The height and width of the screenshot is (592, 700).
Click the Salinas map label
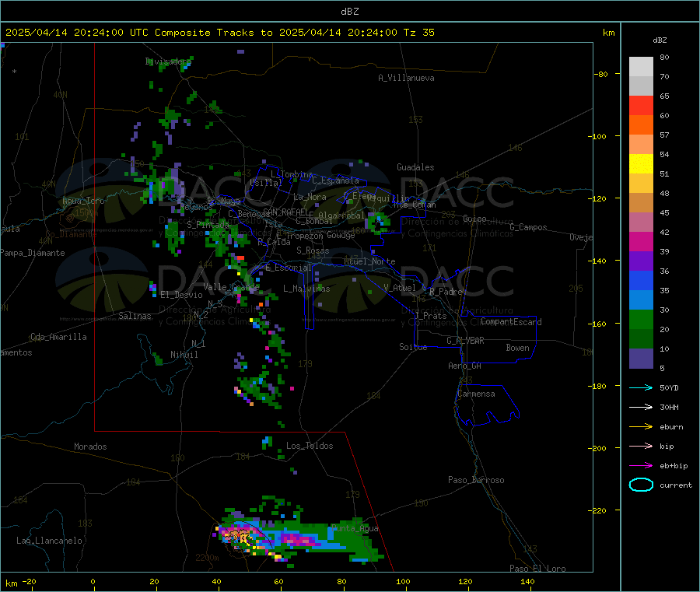(135, 316)
